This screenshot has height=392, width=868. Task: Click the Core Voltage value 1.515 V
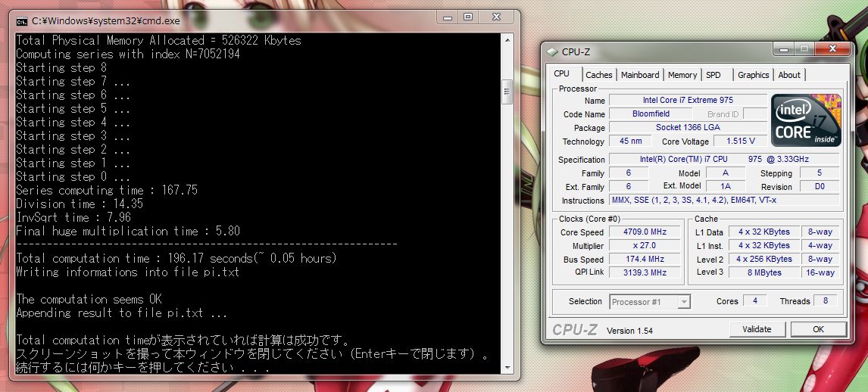click(x=740, y=142)
